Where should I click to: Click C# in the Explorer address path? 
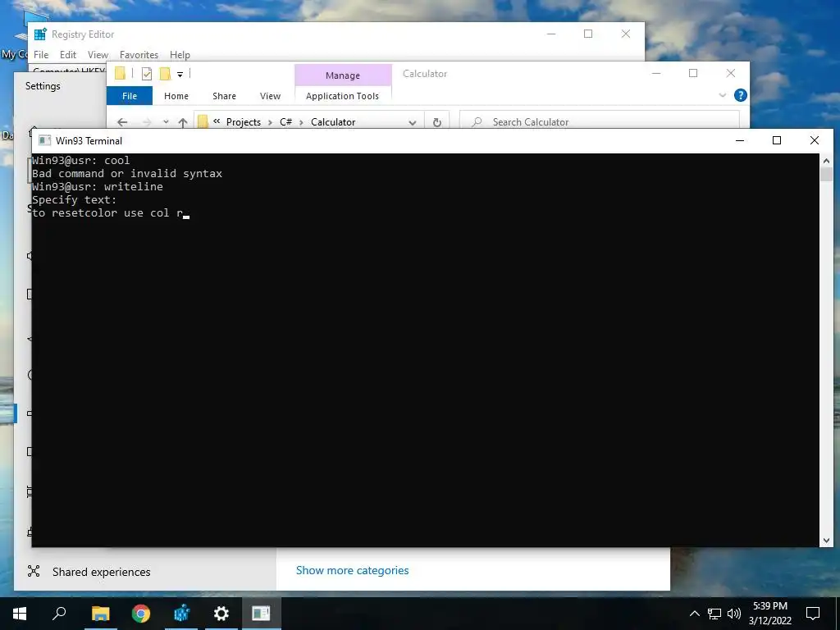[x=285, y=122]
